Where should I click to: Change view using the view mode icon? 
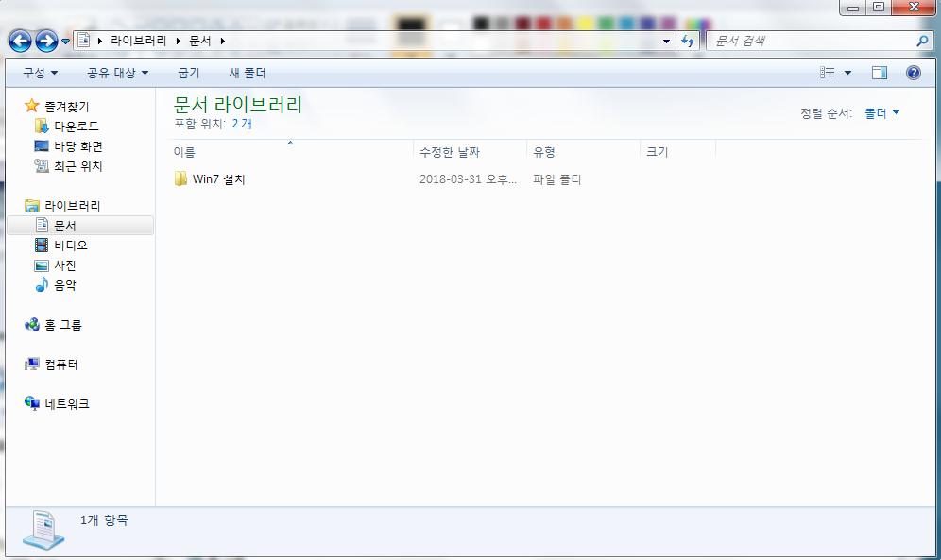[x=827, y=73]
